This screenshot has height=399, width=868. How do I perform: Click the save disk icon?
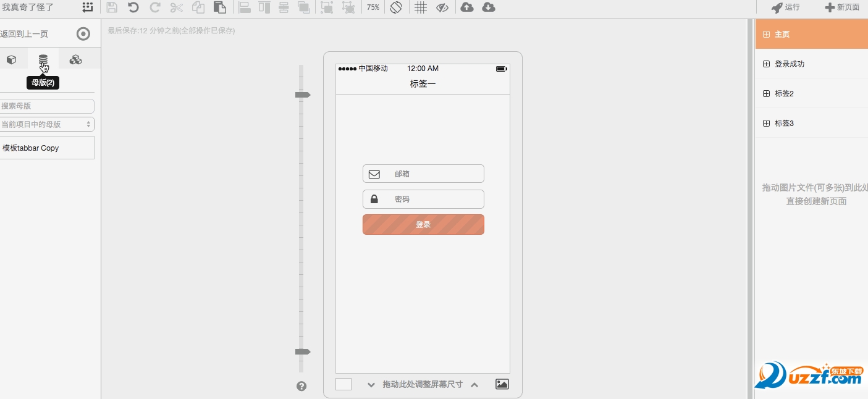(112, 7)
